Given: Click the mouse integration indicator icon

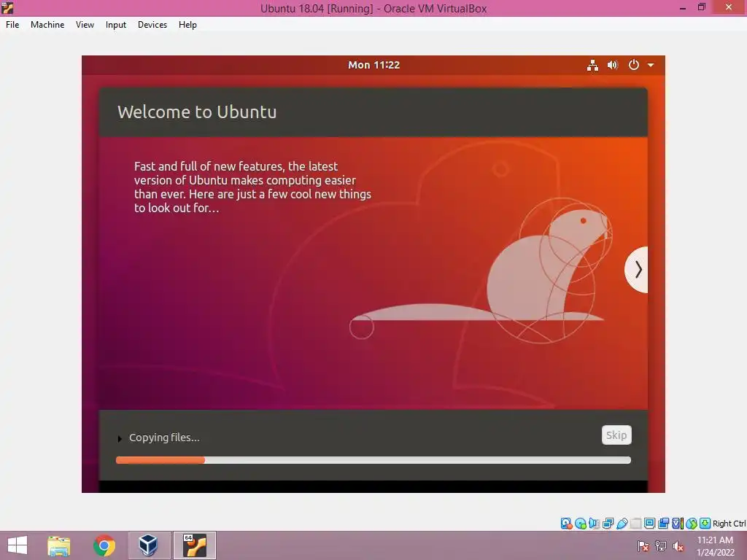Looking at the screenshot, I should [x=692, y=524].
